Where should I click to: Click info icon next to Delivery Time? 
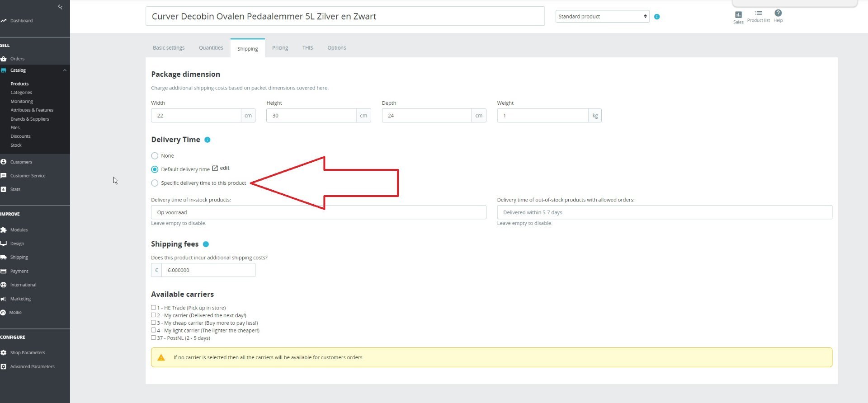point(208,140)
